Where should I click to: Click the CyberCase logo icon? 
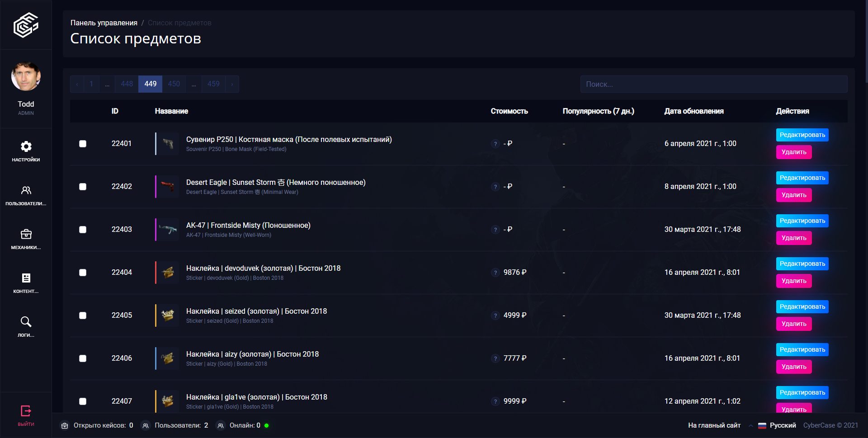(26, 25)
